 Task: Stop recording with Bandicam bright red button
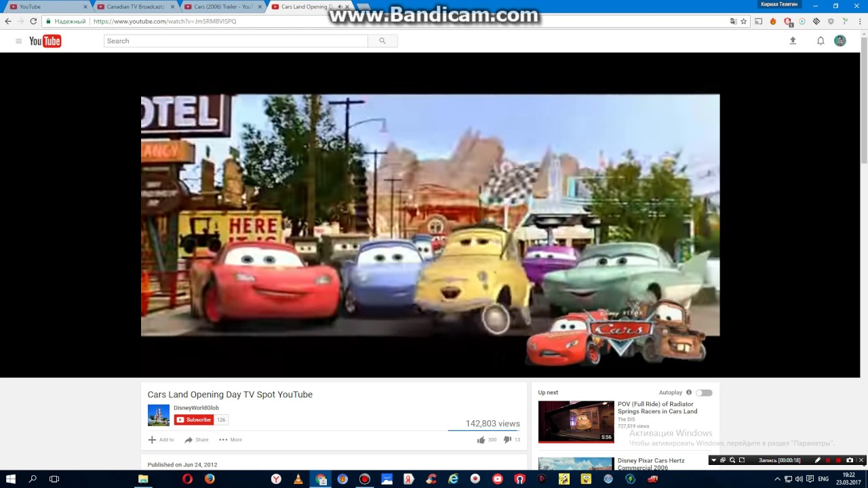pyautogui.click(x=839, y=460)
